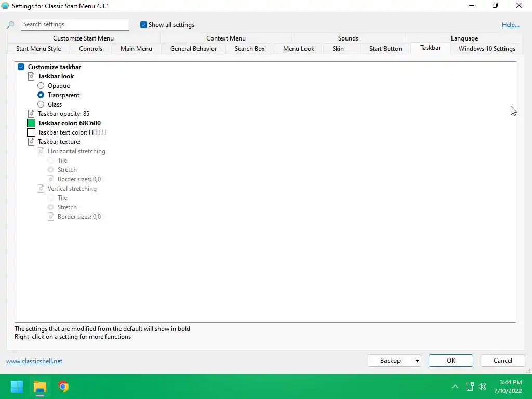Select the Taskbar texture setting text
532x399 pixels.
point(59,142)
